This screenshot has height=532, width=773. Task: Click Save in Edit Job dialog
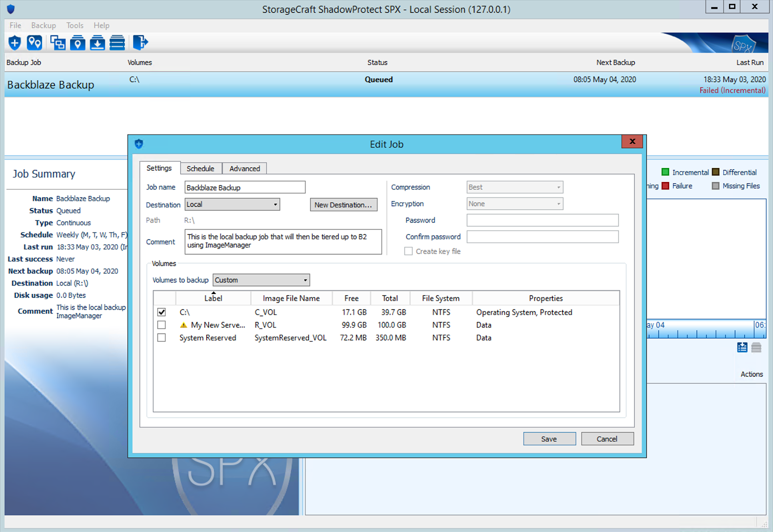(x=549, y=439)
